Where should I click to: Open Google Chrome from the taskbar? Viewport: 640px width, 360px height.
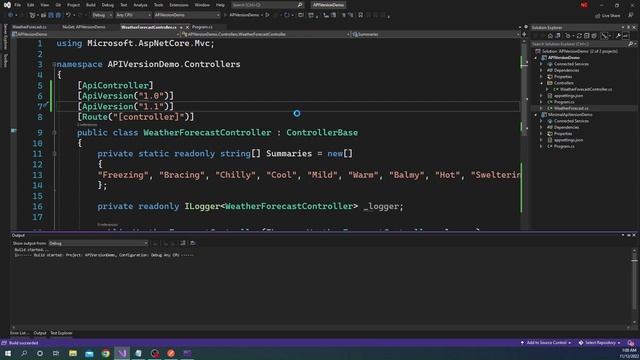[106, 353]
